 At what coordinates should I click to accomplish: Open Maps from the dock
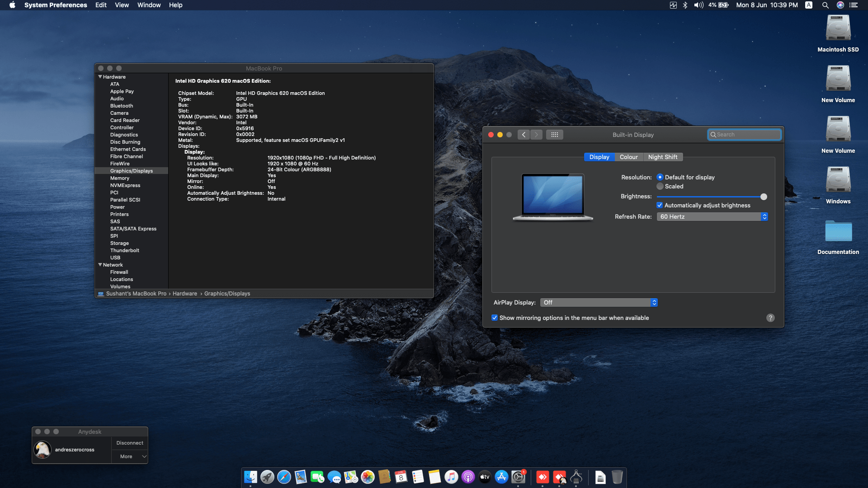351,477
